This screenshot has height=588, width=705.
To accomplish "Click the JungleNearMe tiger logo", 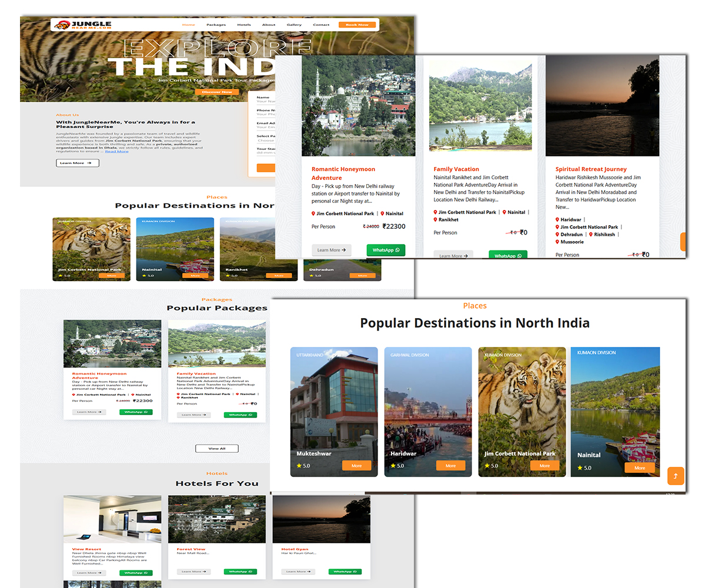I will tap(61, 25).
